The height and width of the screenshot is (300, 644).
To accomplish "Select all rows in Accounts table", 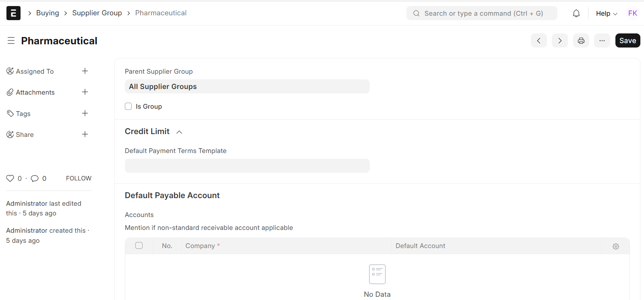I will click(139, 246).
